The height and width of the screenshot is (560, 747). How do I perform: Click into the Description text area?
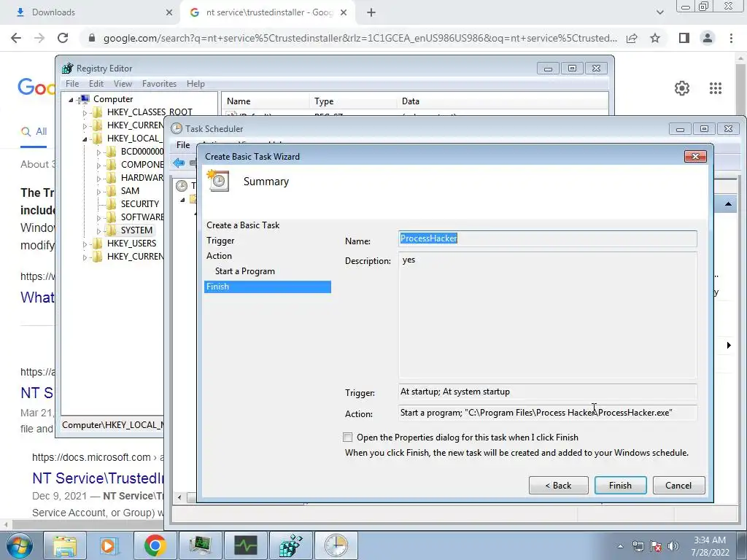pyautogui.click(x=548, y=314)
